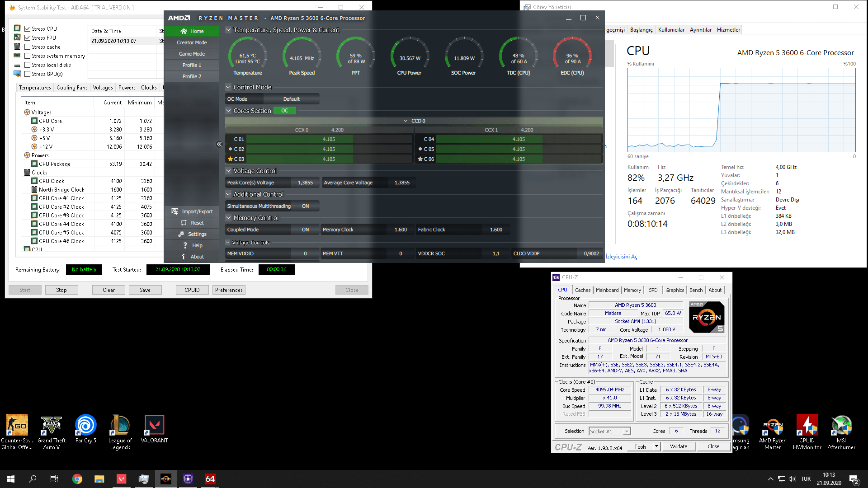Uncheck the Stress CPU checkbox
The height and width of the screenshot is (488, 868).
coord(28,28)
